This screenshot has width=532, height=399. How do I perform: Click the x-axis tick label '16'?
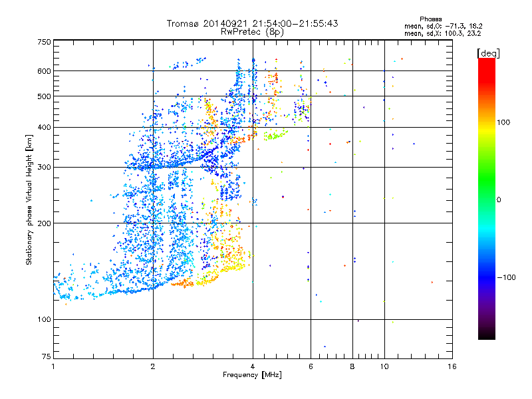pyautogui.click(x=452, y=366)
